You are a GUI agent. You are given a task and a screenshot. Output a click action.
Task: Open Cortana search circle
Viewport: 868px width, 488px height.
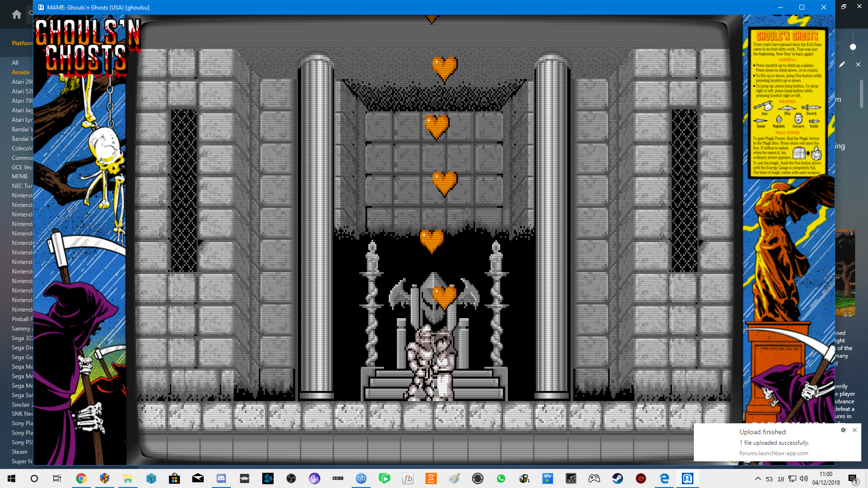tap(34, 478)
